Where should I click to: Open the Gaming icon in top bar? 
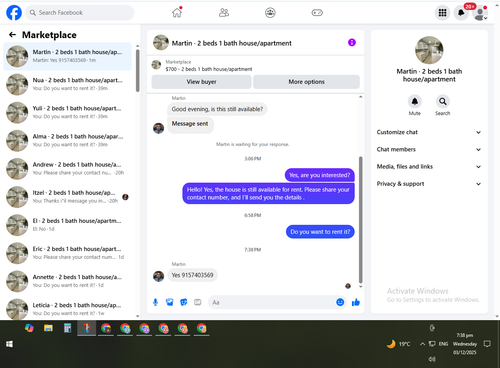[x=317, y=13]
